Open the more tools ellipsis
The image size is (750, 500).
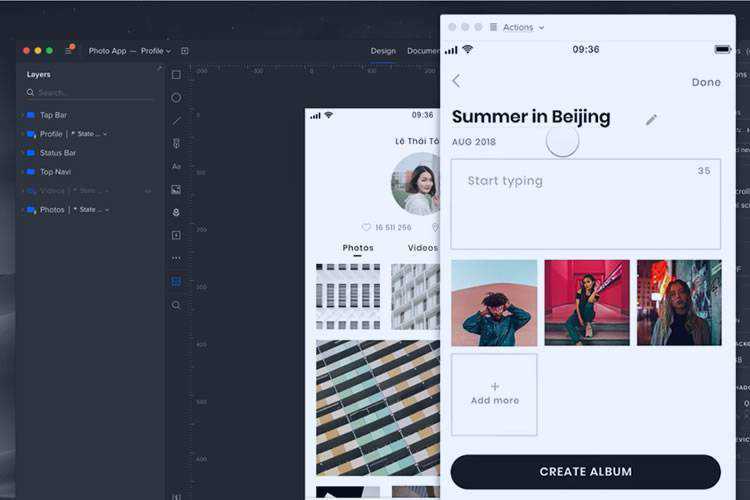tap(176, 258)
